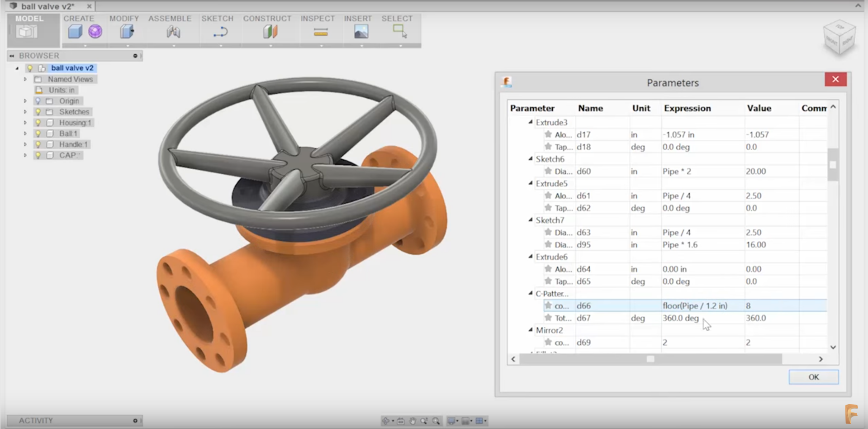This screenshot has width=868, height=429.
Task: Select the Press Pull icon under MODIFY
Action: pyautogui.click(x=126, y=31)
